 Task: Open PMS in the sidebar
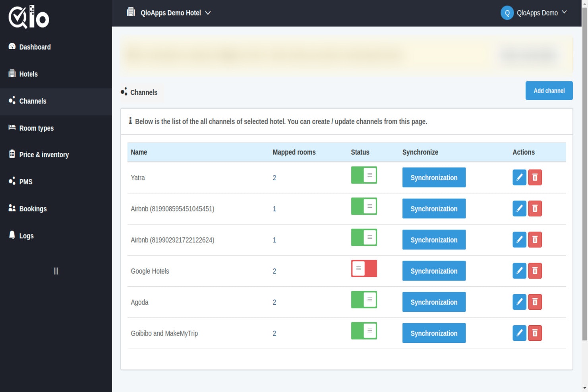(56, 182)
